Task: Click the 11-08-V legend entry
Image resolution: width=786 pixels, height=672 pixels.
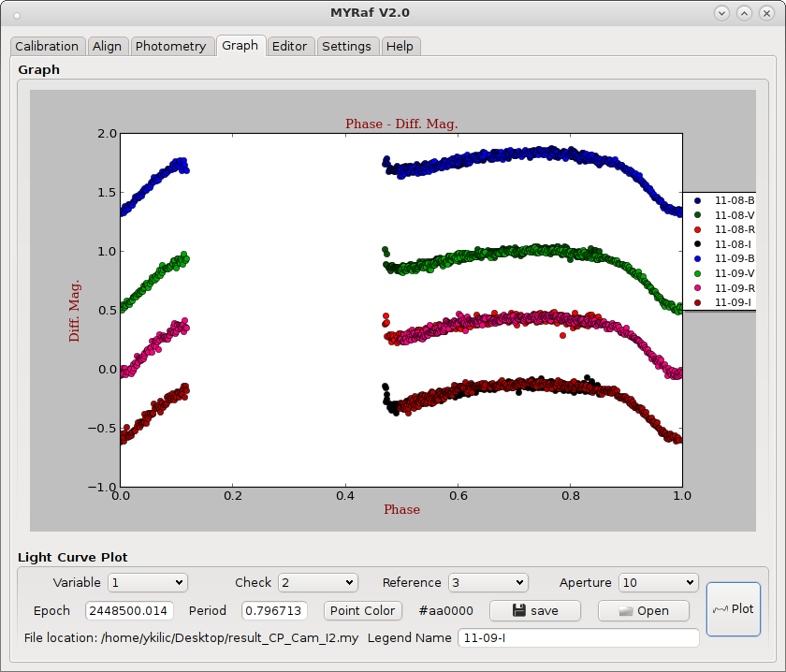Action: click(724, 215)
